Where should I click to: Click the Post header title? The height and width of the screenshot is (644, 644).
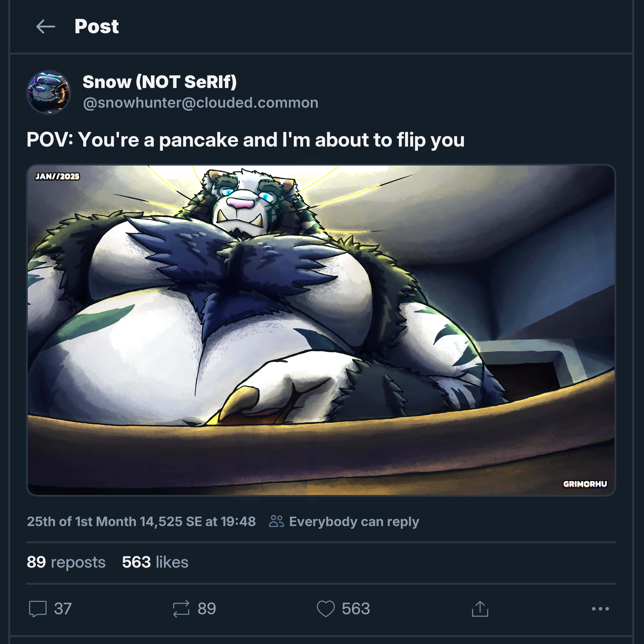pyautogui.click(x=96, y=26)
